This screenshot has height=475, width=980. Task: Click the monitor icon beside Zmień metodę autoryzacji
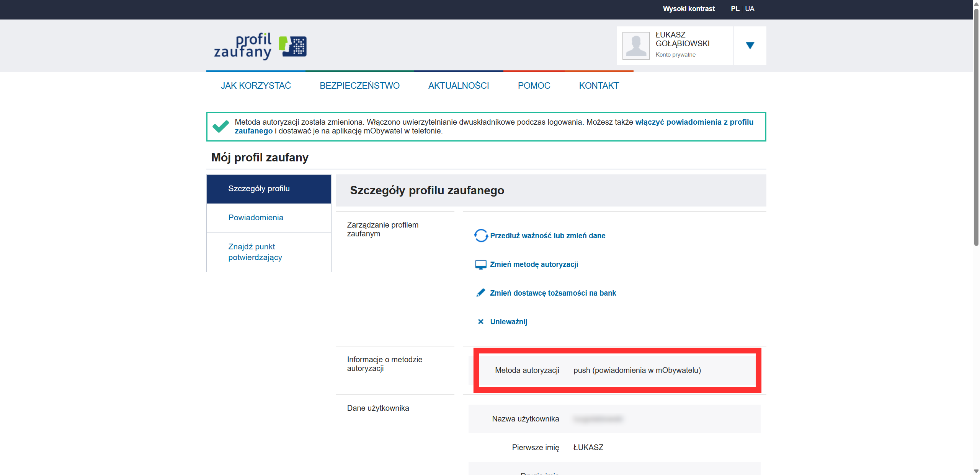pos(480,265)
